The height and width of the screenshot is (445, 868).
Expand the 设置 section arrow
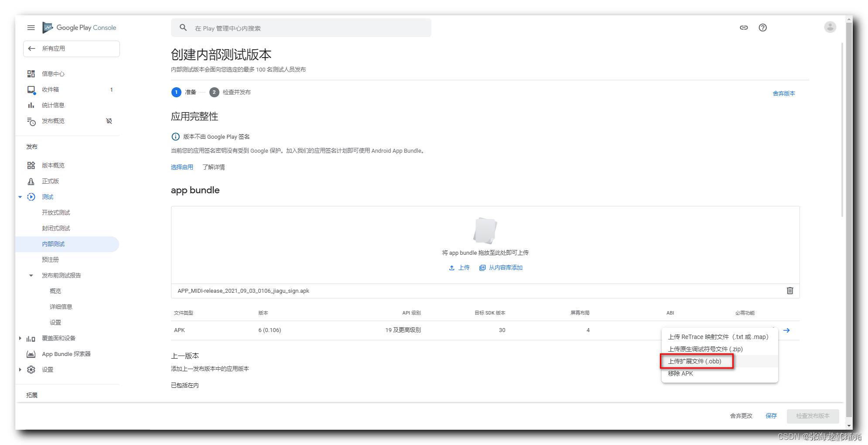click(x=20, y=370)
